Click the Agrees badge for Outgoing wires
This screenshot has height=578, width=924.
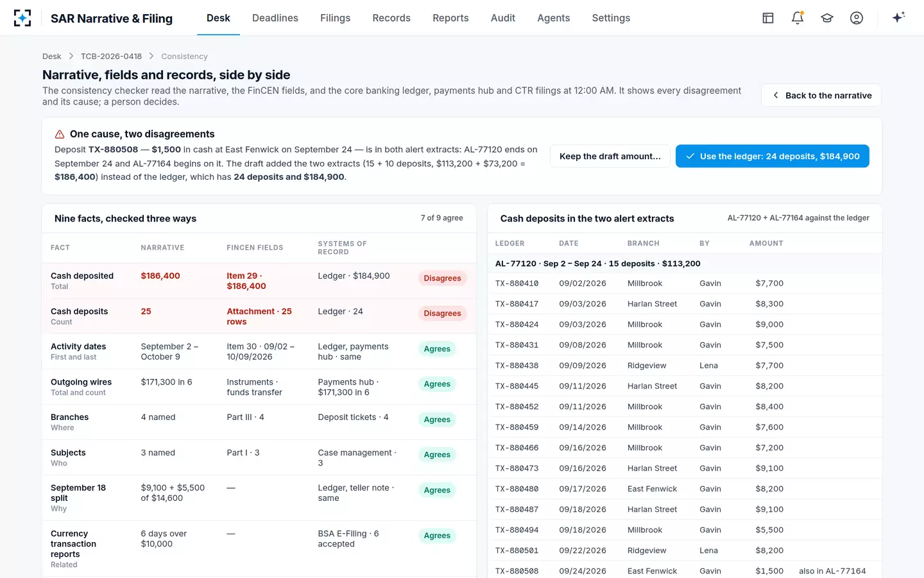[x=437, y=384]
